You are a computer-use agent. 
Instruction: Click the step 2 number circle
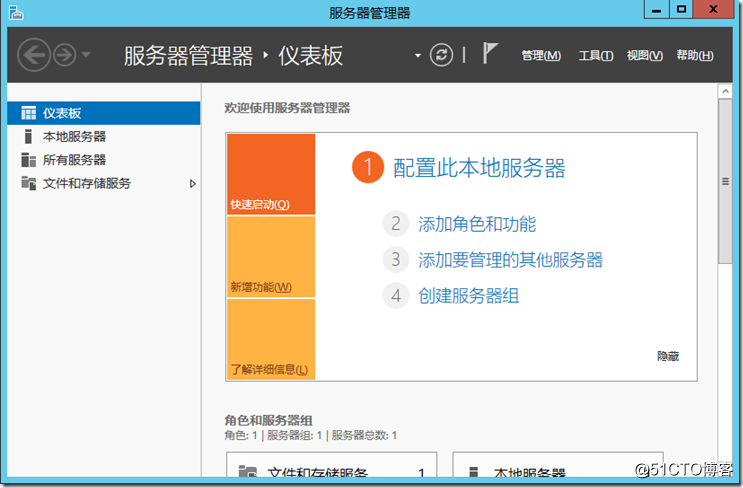[x=396, y=224]
